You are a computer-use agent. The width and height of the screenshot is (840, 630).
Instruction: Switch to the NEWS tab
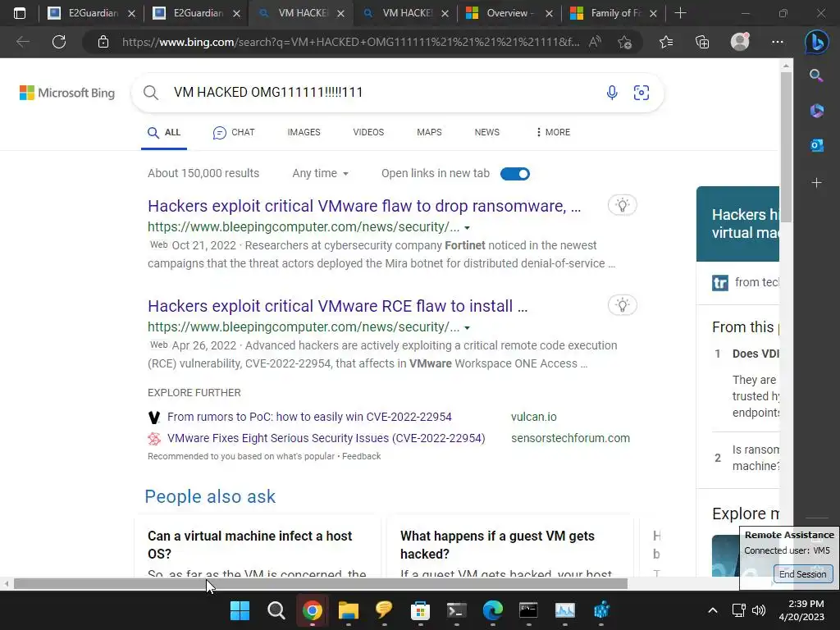pyautogui.click(x=487, y=132)
